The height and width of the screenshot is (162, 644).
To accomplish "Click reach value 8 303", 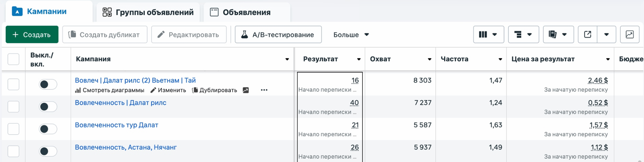I will 422,80.
